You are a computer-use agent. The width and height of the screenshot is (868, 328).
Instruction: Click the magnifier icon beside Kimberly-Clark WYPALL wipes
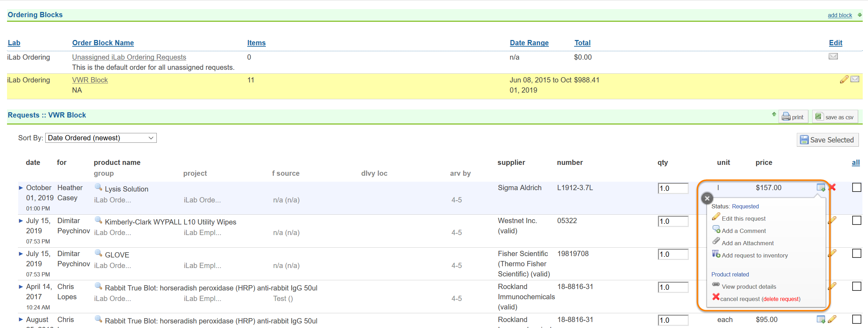99,220
